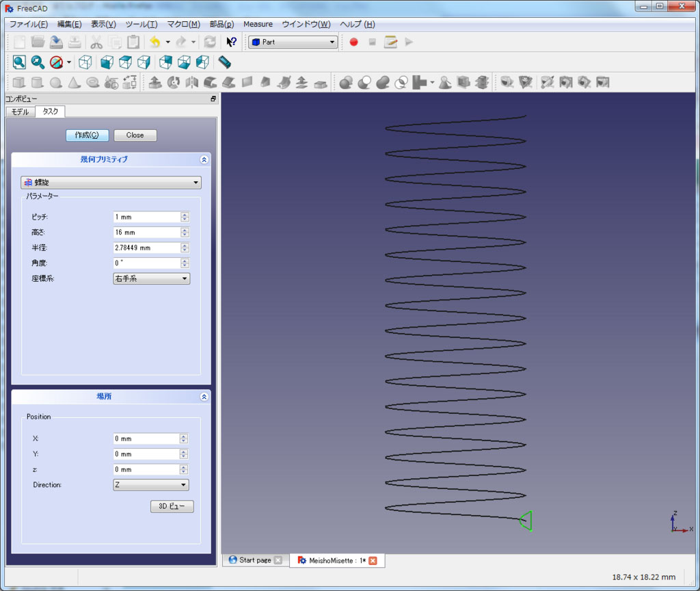700x591 pixels.
Task: Click the Open file folder icon
Action: click(38, 42)
